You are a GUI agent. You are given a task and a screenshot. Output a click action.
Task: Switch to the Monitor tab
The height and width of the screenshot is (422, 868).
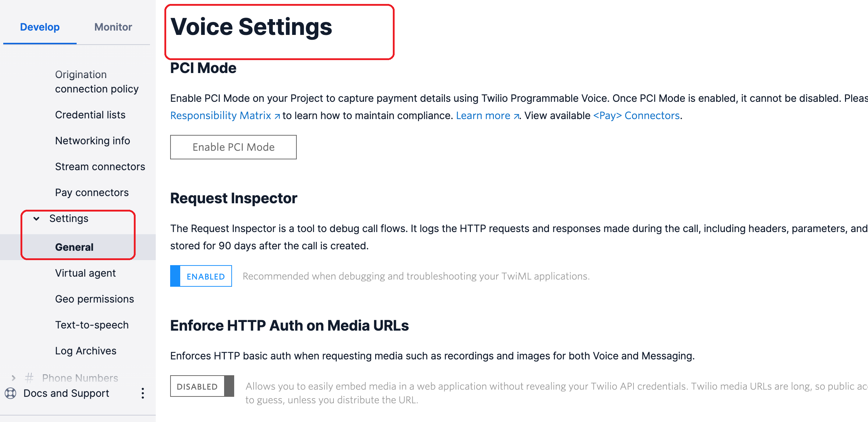(113, 27)
